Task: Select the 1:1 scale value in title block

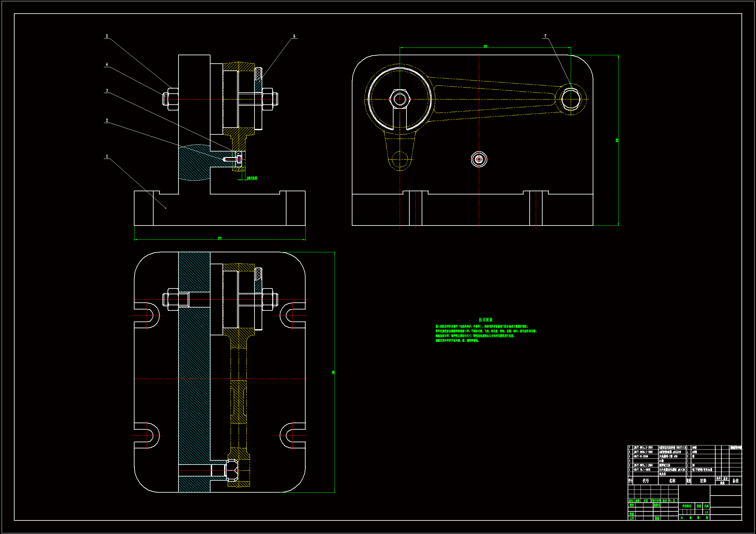Action: coord(706,512)
